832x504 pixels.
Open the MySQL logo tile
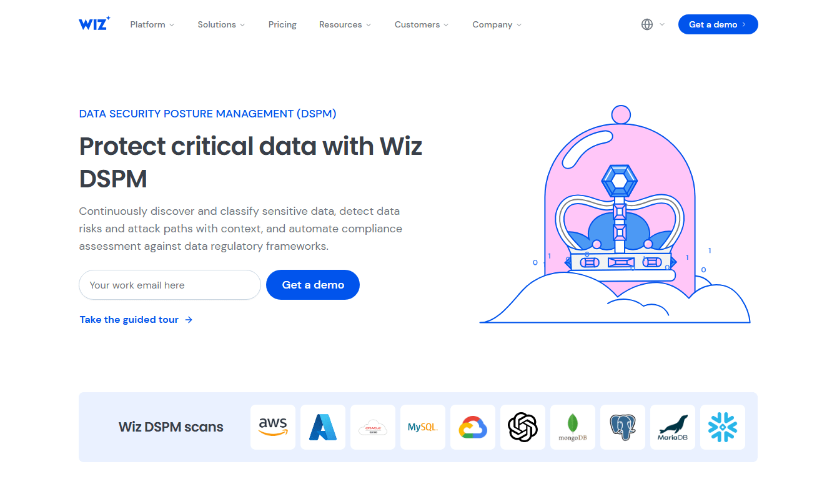(x=423, y=427)
